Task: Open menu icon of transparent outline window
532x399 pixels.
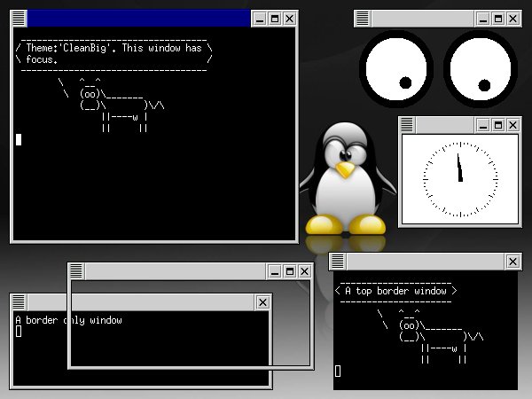Action: tap(76, 271)
